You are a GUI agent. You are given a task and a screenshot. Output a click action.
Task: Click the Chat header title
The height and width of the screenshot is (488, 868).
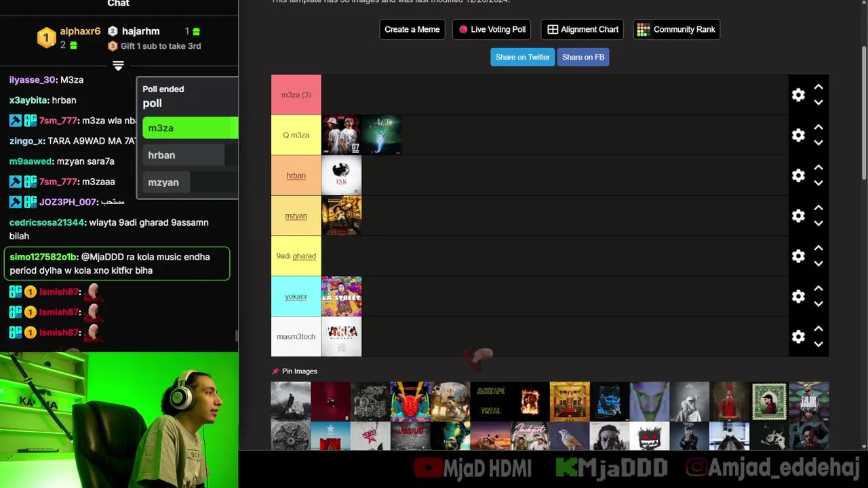[118, 3]
